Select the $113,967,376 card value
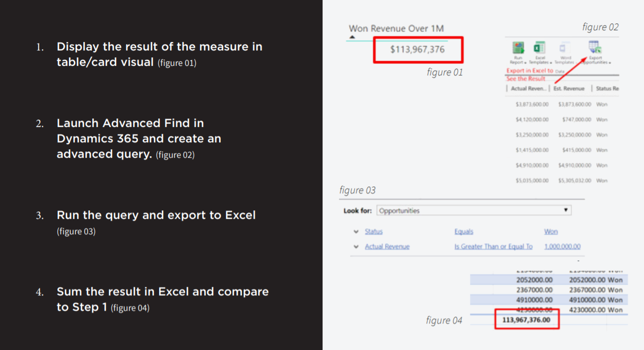 (417, 49)
